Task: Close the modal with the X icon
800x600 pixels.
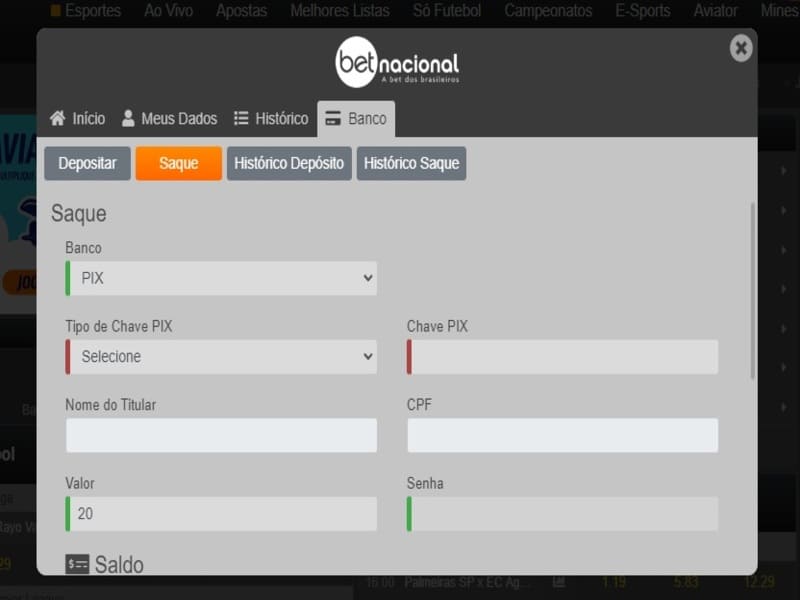Action: [x=740, y=48]
